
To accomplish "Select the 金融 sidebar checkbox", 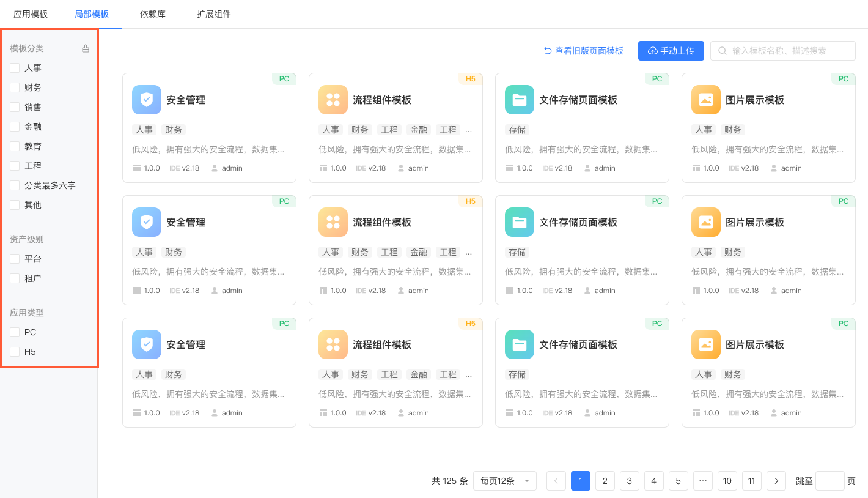I will 15,127.
